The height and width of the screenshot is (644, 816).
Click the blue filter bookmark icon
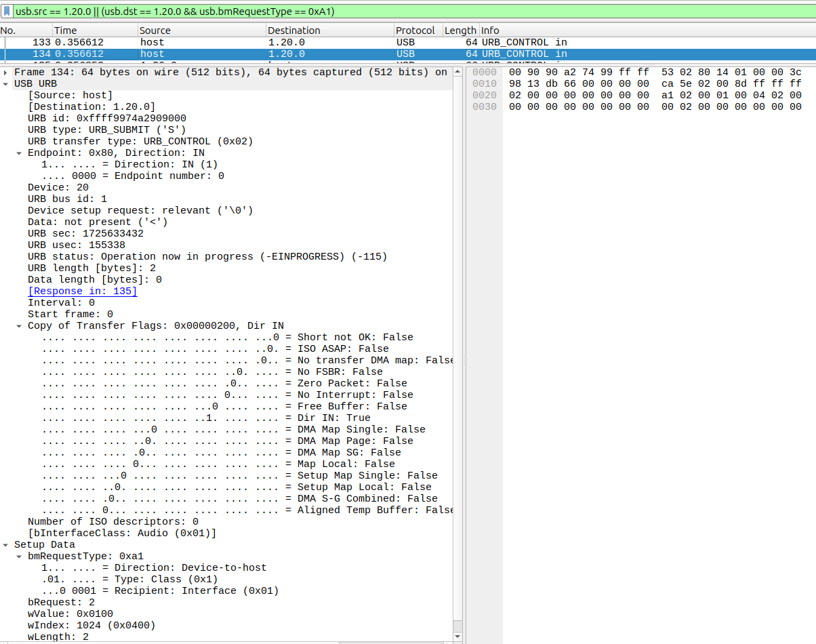7,11
